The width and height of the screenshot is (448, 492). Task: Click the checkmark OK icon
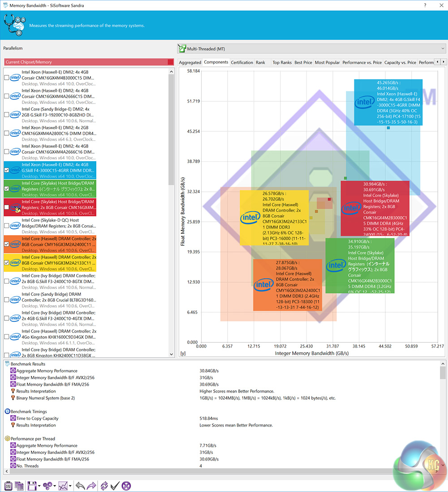[x=115, y=486]
